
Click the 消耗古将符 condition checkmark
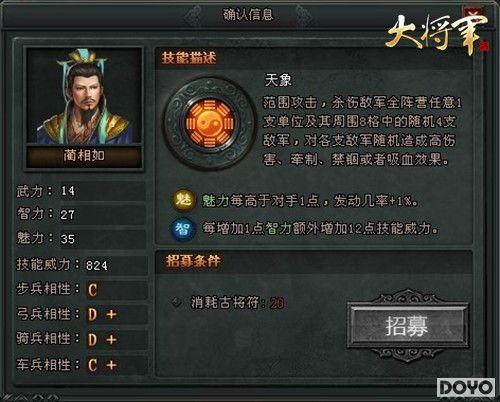177,302
